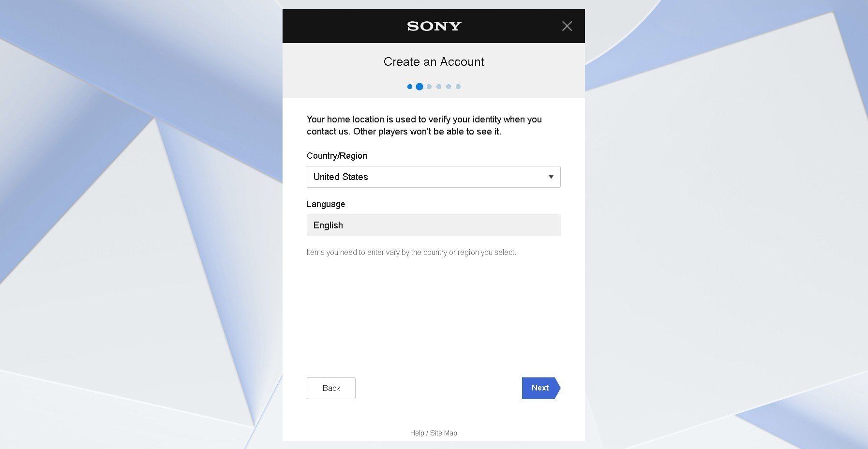The width and height of the screenshot is (868, 449).
Task: Click the Sony logo in the header
Action: (x=434, y=26)
